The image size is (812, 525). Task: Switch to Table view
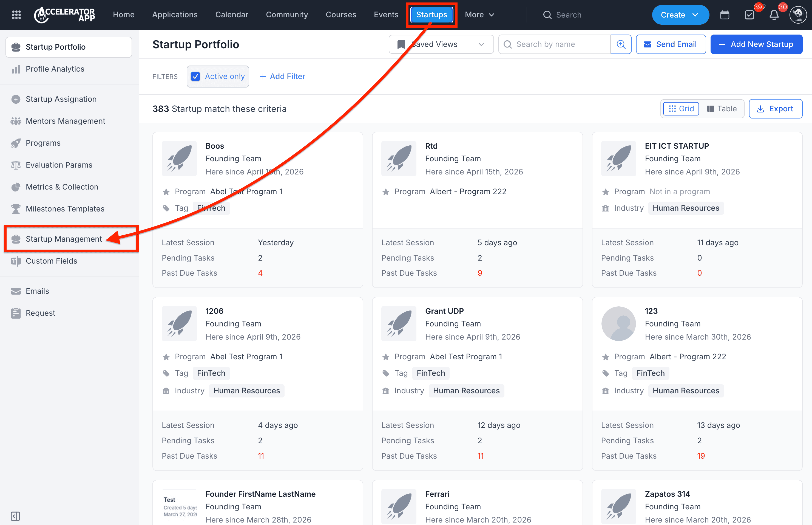722,109
